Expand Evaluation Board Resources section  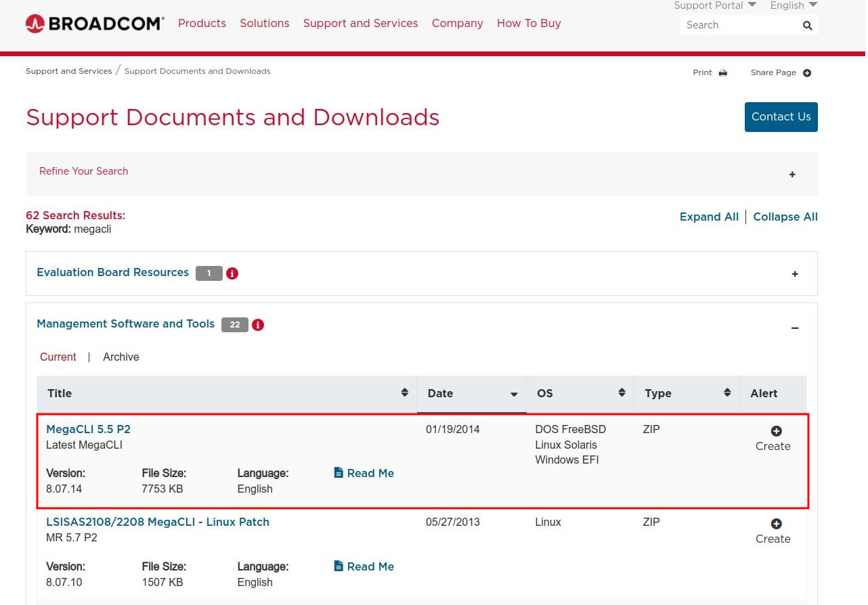[x=795, y=274]
